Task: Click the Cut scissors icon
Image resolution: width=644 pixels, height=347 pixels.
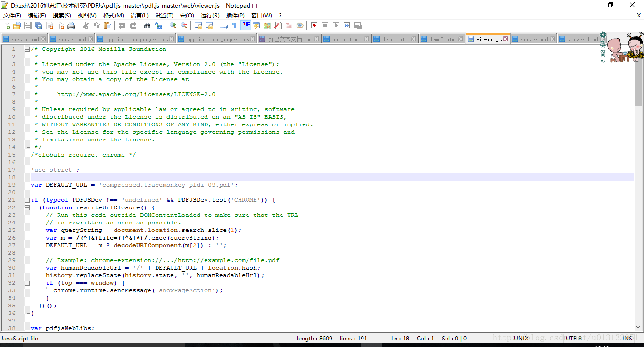Action: pyautogui.click(x=86, y=25)
